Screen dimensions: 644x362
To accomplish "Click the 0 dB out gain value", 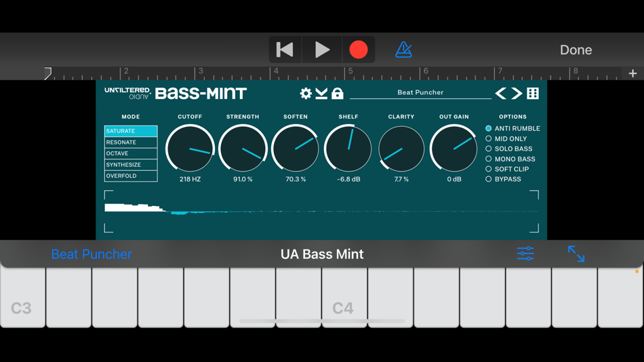I will (x=454, y=179).
